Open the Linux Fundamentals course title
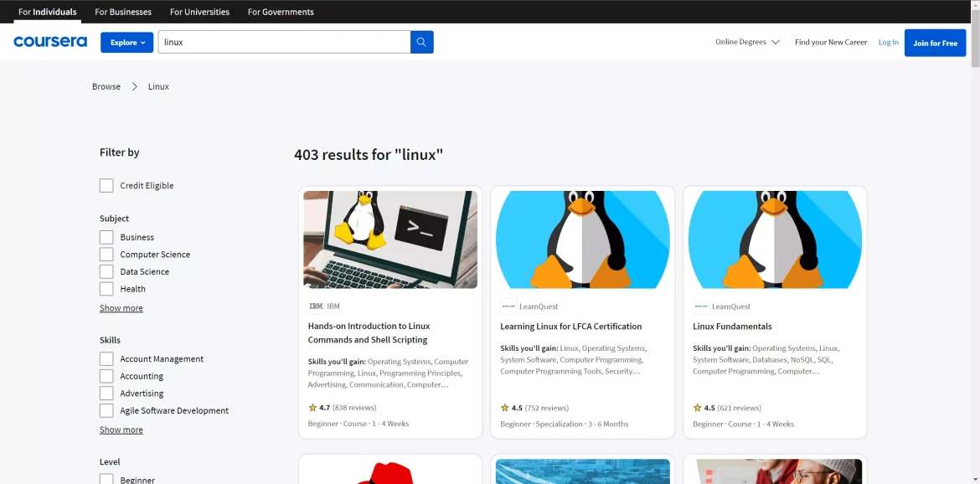This screenshot has width=980, height=484. coord(733,326)
